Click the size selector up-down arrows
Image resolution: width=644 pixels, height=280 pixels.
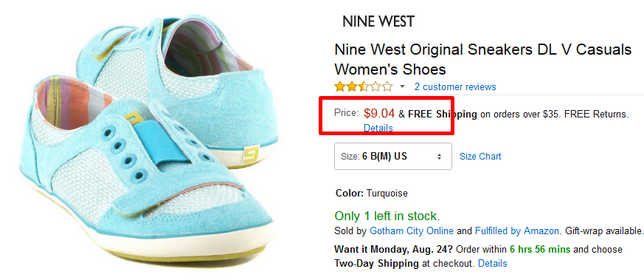click(x=439, y=157)
